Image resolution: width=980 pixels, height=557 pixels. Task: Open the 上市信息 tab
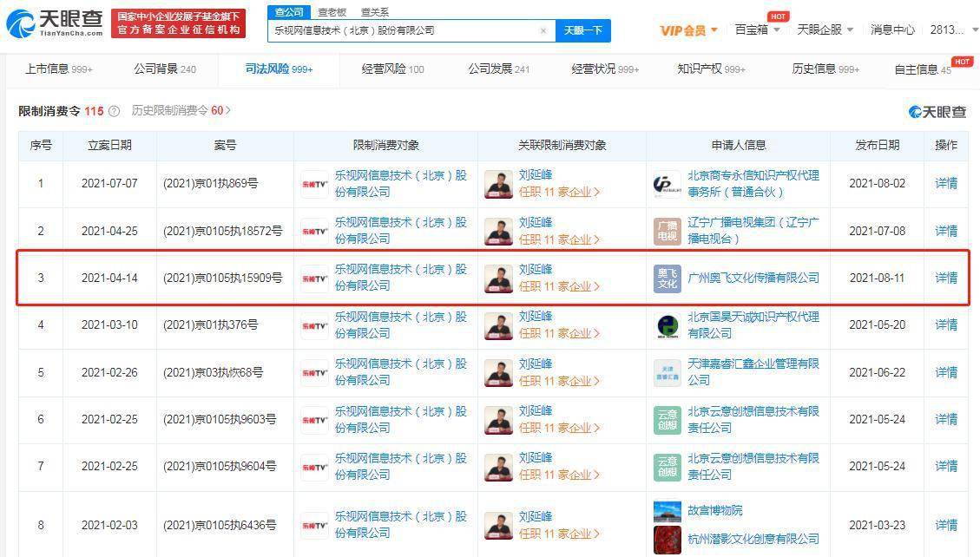coord(58,69)
